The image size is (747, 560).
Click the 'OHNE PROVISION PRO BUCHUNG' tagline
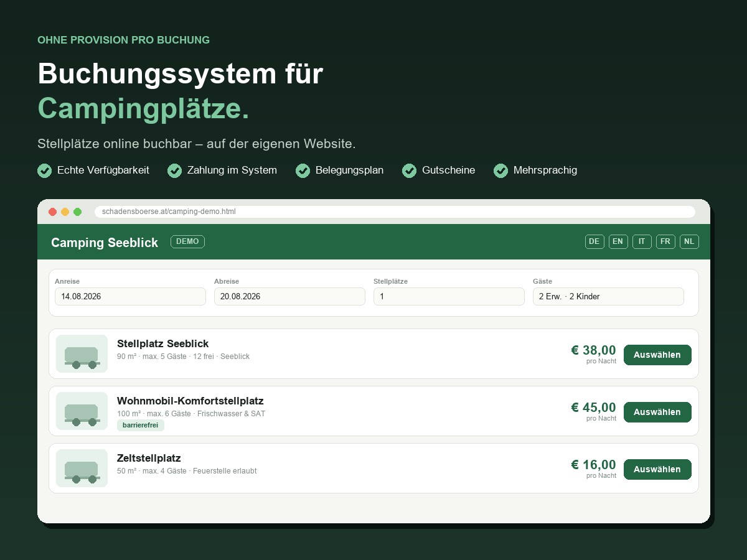[123, 40]
